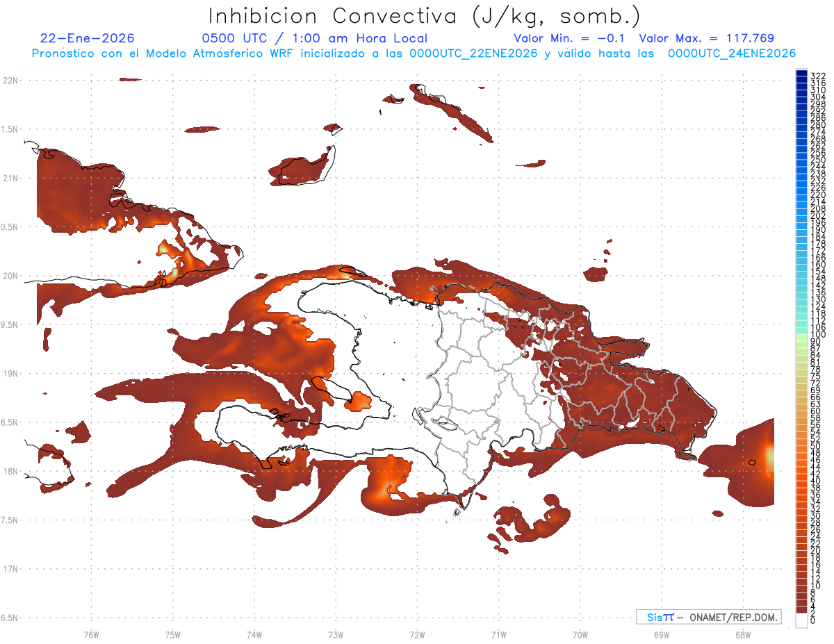Image resolution: width=834 pixels, height=644 pixels.
Task: Click the "ONAMET/REP.DOM." credit text
Action: (733, 617)
